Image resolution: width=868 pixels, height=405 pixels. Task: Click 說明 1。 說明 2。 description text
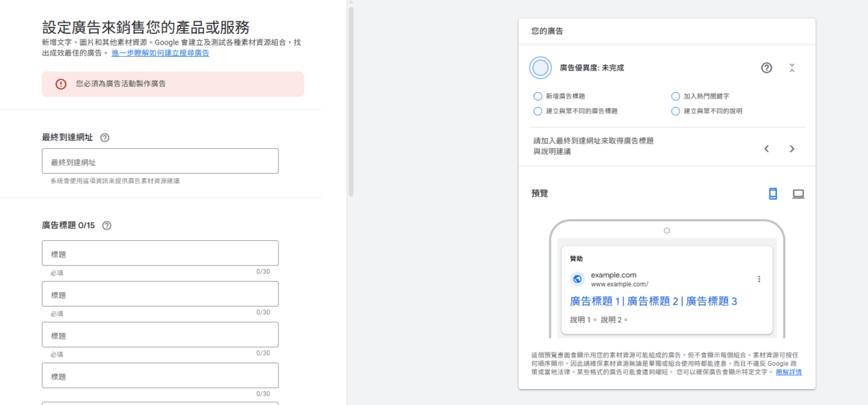[599, 320]
